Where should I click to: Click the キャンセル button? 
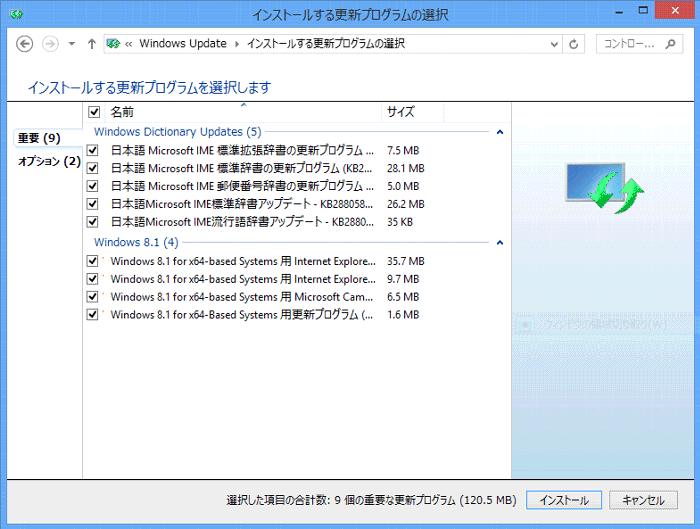pyautogui.click(x=643, y=500)
